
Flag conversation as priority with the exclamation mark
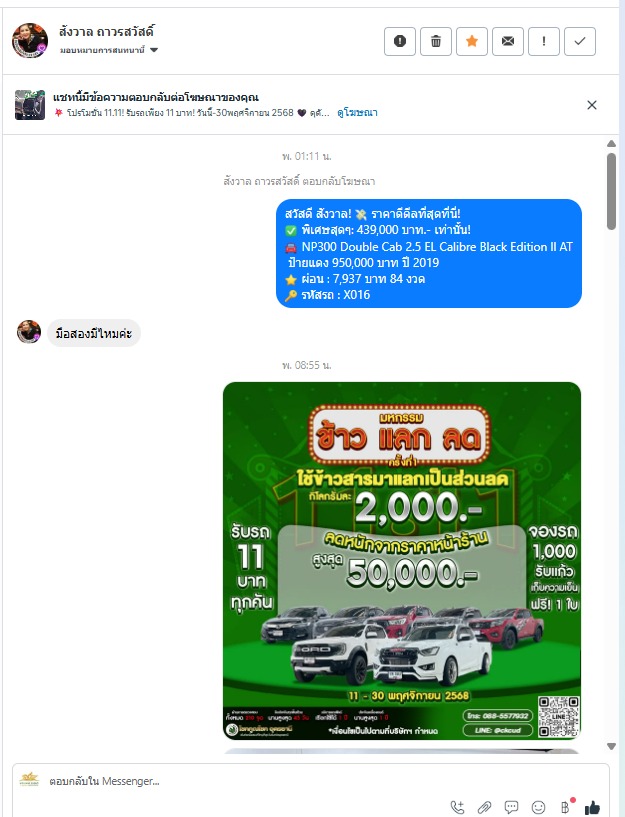(544, 41)
